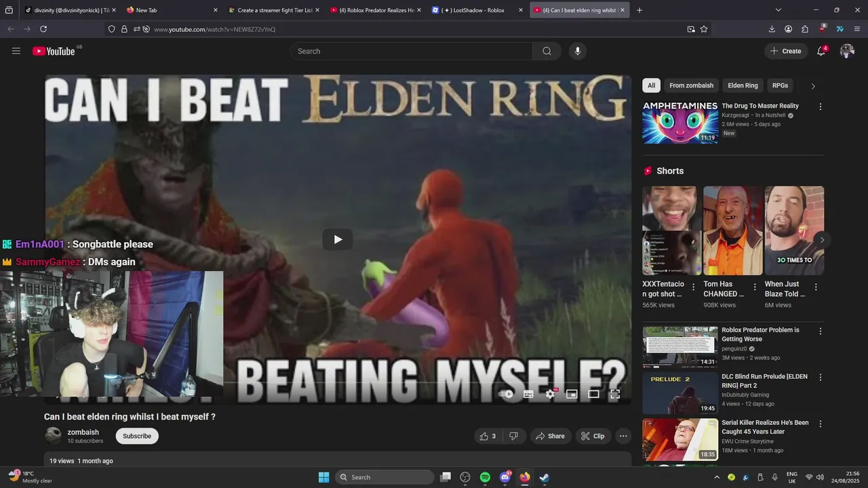
Task: Open the zombaish channel avatar
Action: point(53,436)
